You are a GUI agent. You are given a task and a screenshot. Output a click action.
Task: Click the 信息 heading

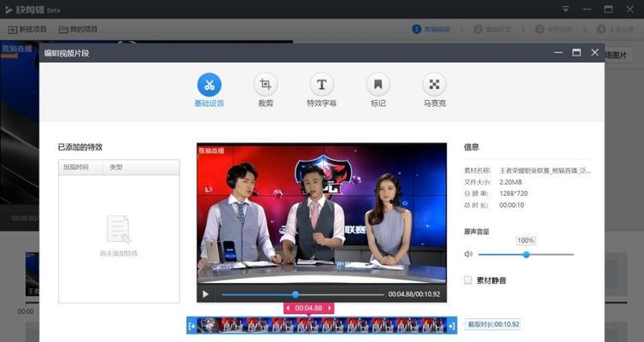click(x=471, y=147)
